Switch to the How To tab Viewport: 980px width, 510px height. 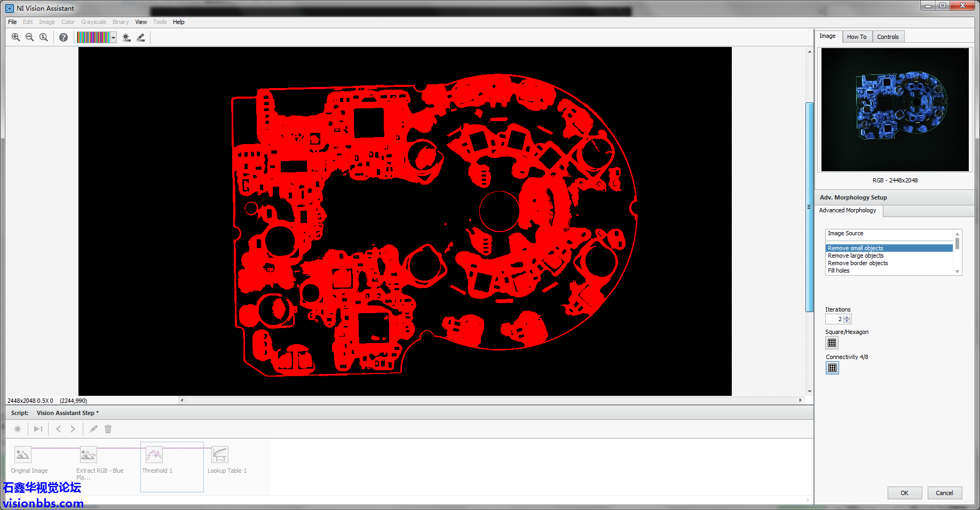pos(857,37)
